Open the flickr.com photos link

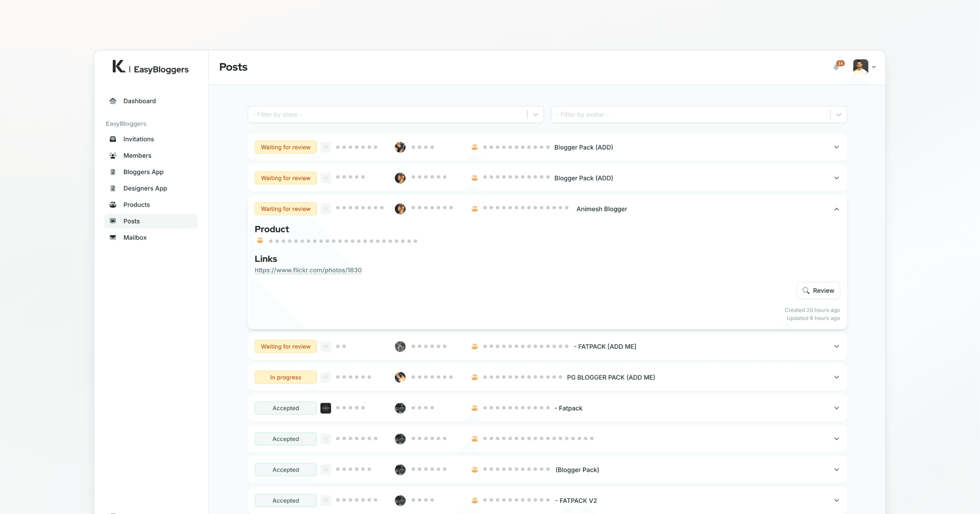coord(308,270)
